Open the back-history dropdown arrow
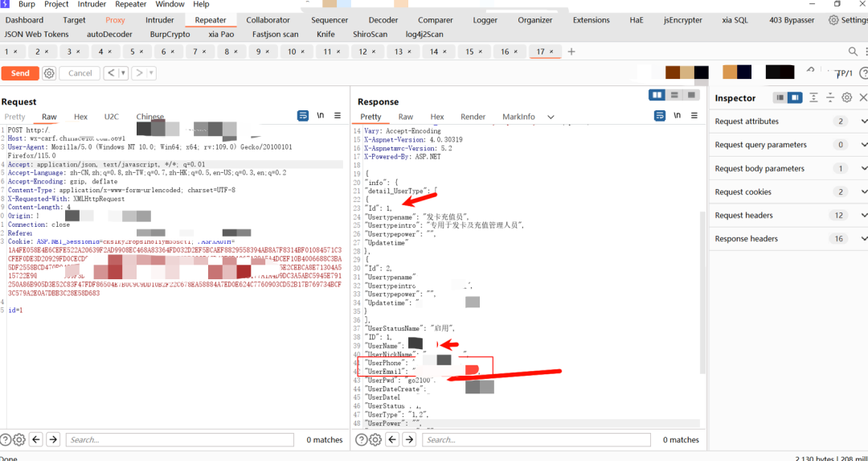This screenshot has width=868, height=461. pyautogui.click(x=123, y=73)
